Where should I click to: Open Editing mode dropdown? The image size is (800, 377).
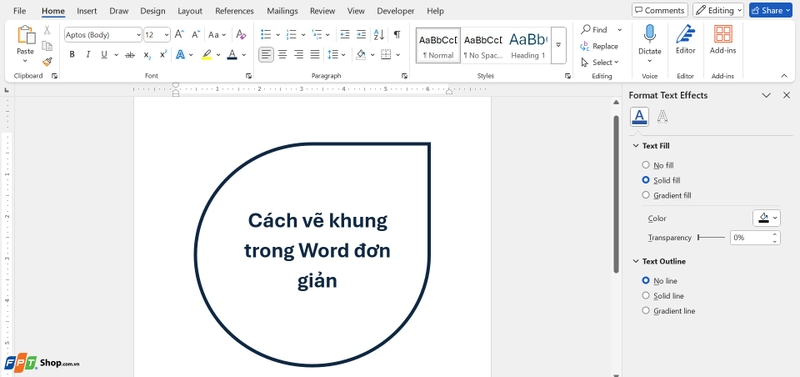tap(718, 10)
